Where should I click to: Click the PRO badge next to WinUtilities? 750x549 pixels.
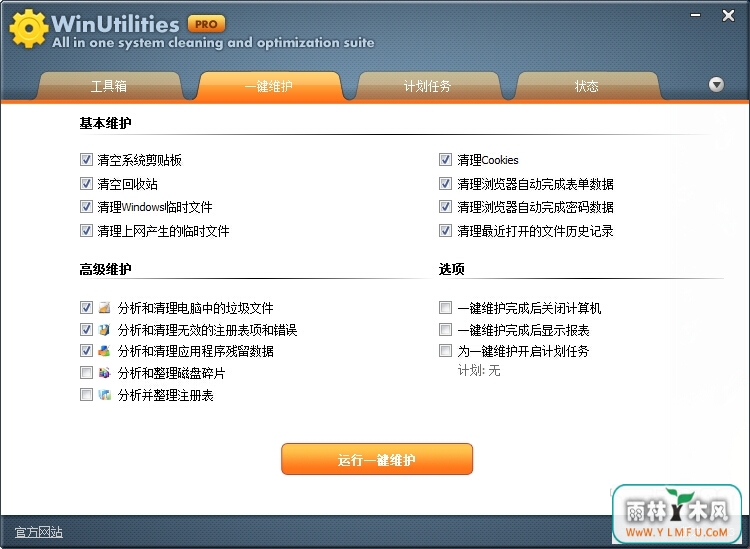206,24
